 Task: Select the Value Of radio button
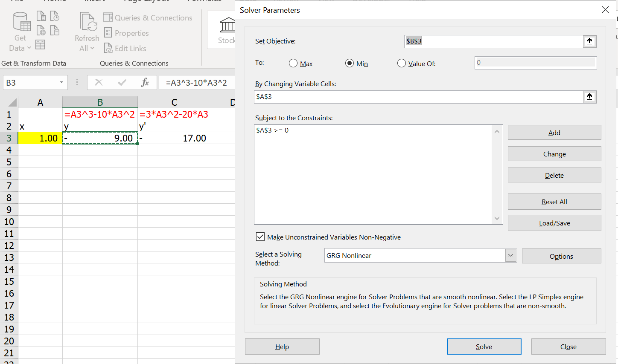point(402,63)
